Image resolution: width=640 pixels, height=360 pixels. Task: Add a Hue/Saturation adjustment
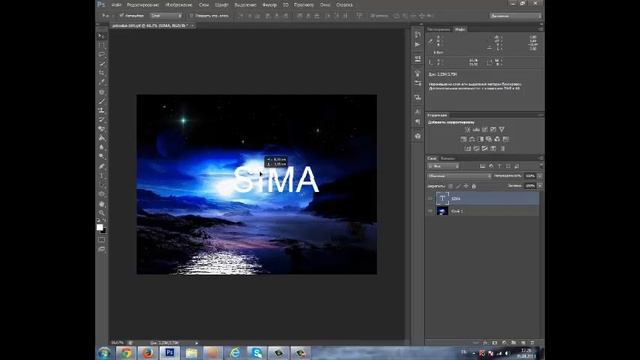pos(463,139)
